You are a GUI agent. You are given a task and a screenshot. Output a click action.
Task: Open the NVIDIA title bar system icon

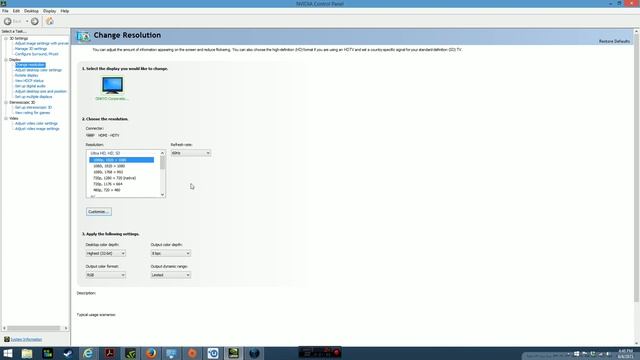[3, 3]
